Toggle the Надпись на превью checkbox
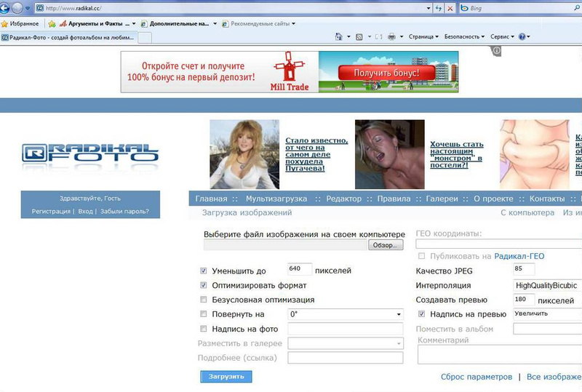 pyautogui.click(x=422, y=314)
